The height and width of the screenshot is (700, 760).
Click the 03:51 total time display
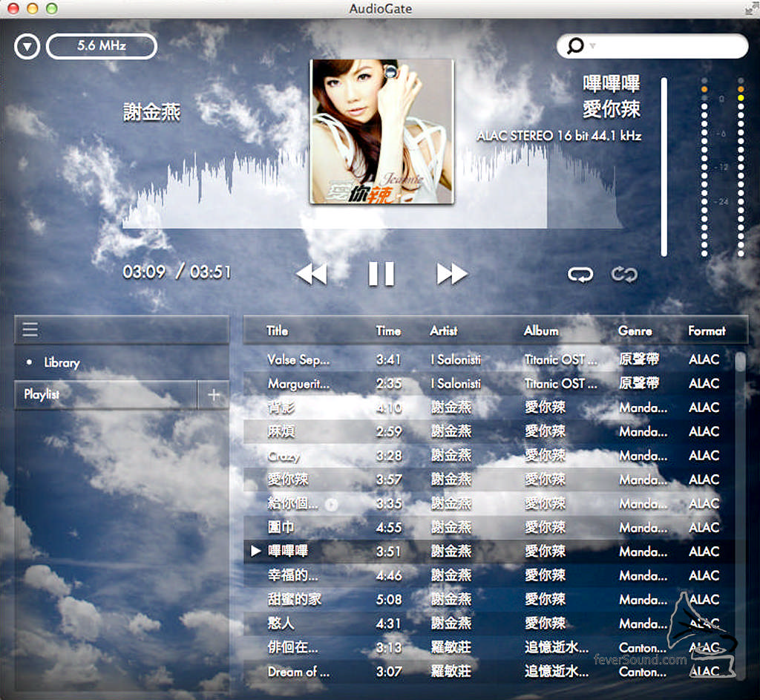[x=210, y=272]
